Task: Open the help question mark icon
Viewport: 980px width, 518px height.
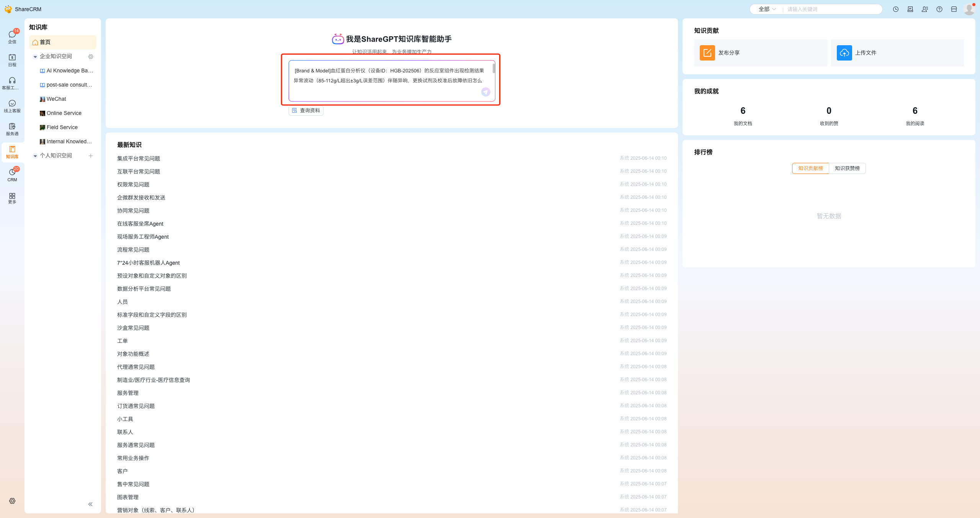Action: click(939, 9)
